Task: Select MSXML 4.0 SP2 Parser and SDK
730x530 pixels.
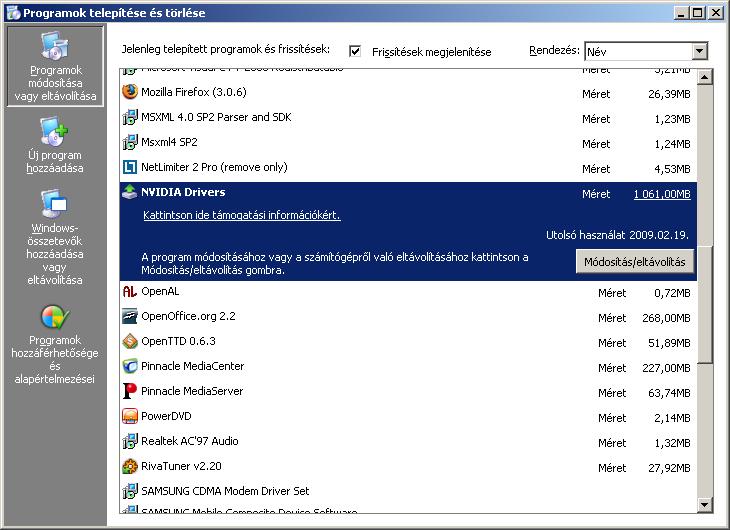Action: point(408,117)
